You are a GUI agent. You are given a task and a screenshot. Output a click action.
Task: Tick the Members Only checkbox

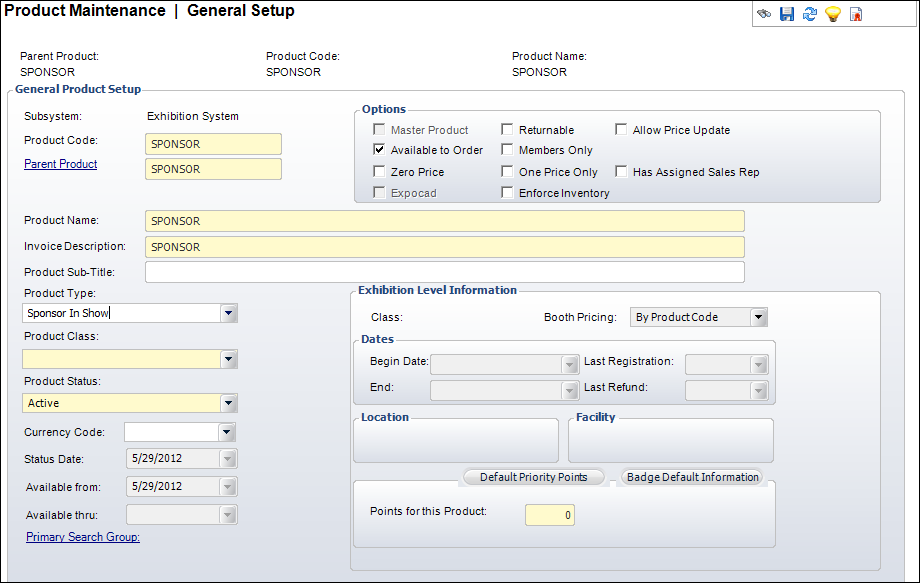point(508,150)
